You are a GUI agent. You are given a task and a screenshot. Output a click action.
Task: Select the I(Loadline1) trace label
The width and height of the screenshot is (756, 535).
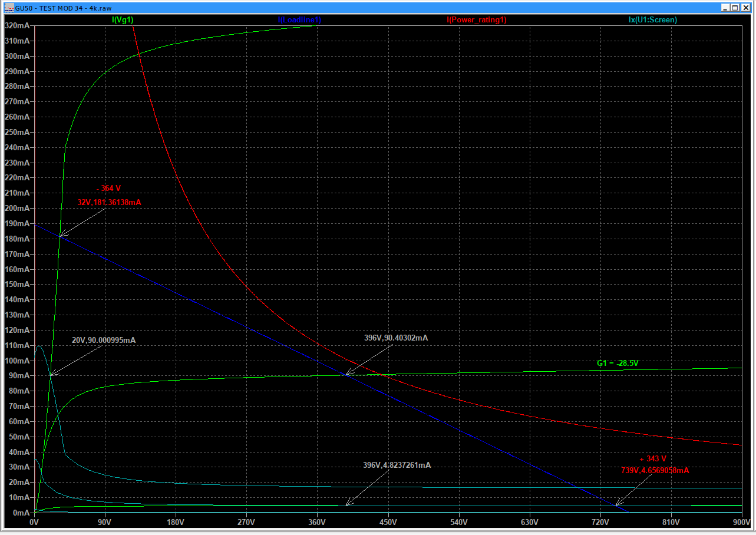299,19
